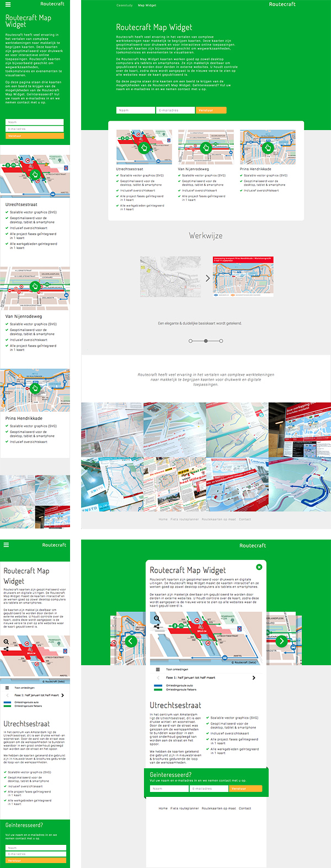Click hand icon on Van Nijenrodeweg card, desktop overview
The height and width of the screenshot is (868, 331).
pyautogui.click(x=206, y=147)
